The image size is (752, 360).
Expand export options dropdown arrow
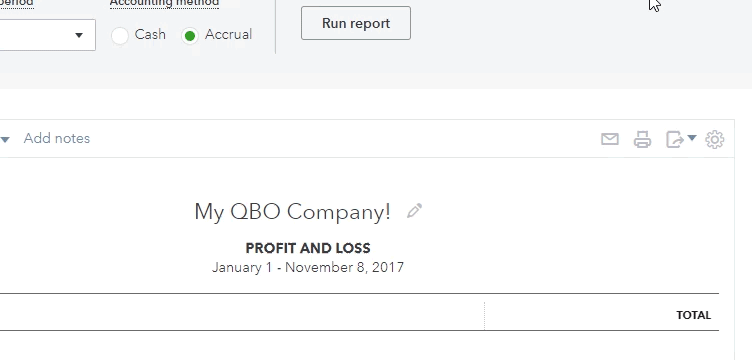pos(692,138)
